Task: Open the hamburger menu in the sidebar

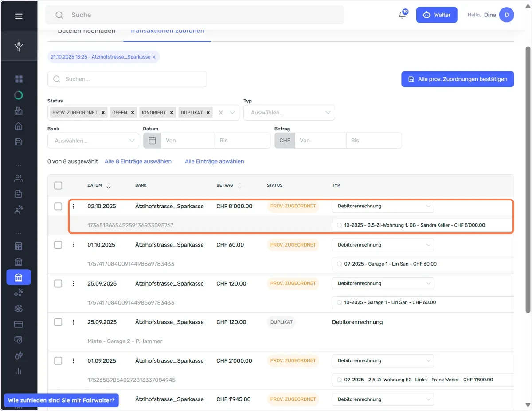Action: (x=19, y=16)
